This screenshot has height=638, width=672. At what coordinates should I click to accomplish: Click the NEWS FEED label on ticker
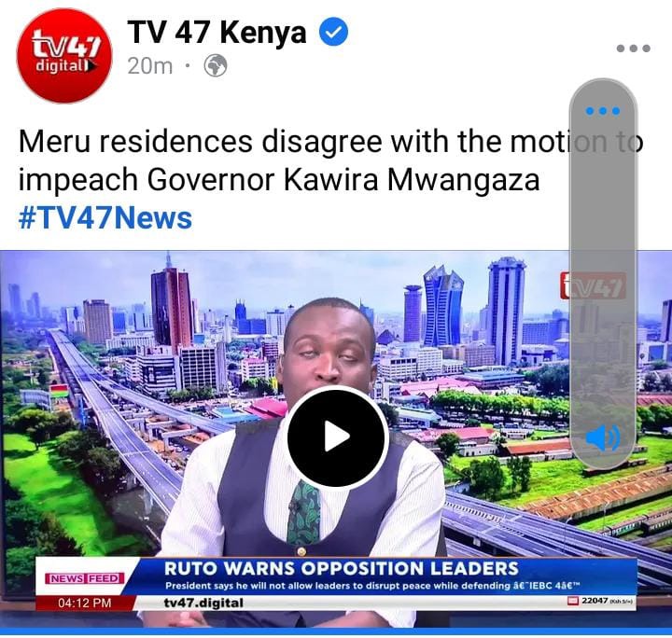pyautogui.click(x=85, y=578)
